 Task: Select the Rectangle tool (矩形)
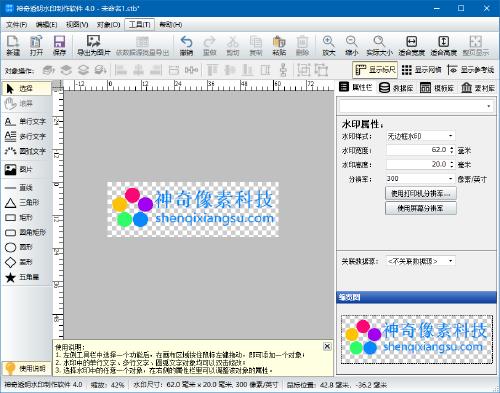coord(27,217)
